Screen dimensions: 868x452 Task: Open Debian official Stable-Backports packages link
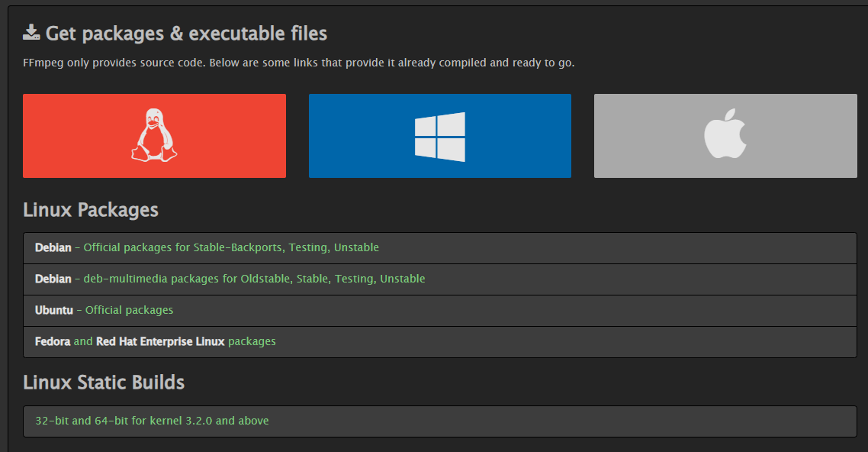231,247
